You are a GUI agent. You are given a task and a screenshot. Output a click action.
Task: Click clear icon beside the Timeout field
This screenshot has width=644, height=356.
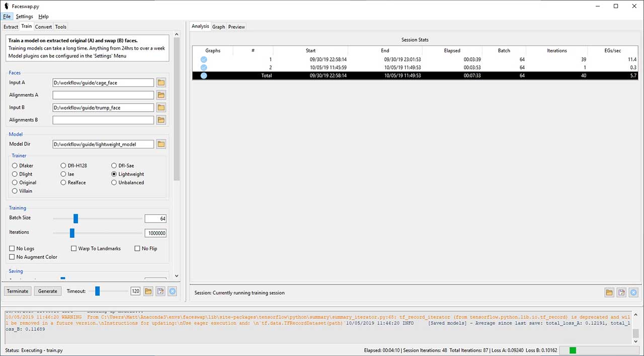172,291
